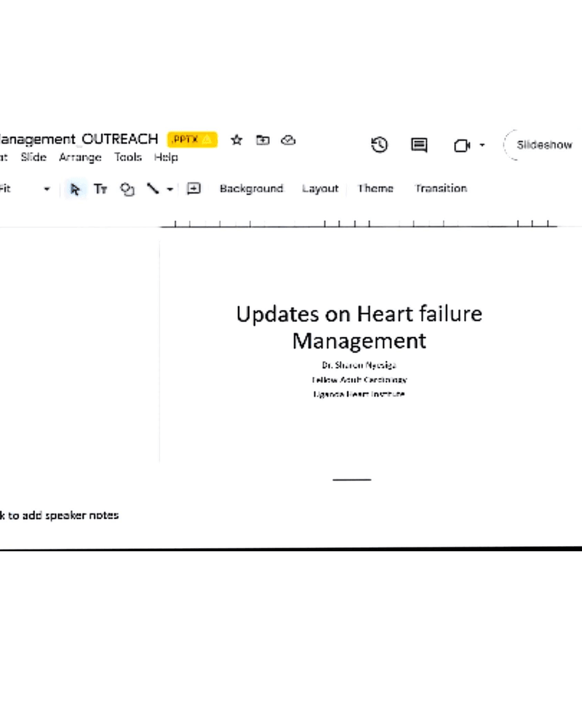Choose the Select arrow cursor tool
This screenshot has width=582, height=728.
point(75,189)
